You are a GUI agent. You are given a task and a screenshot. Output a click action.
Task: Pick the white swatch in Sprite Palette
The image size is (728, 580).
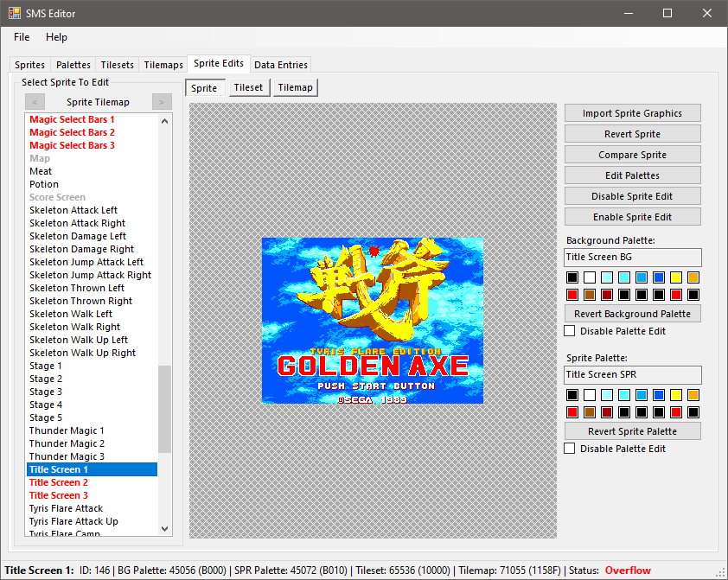tap(590, 395)
